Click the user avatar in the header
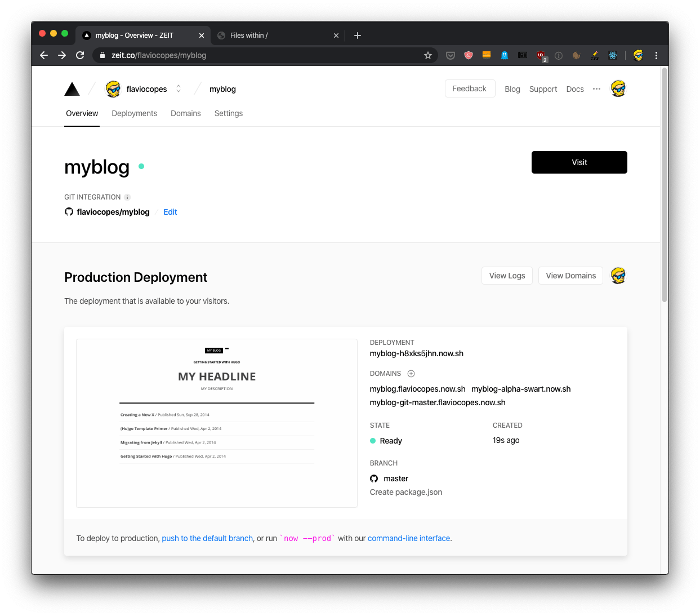700x616 pixels. click(x=618, y=89)
